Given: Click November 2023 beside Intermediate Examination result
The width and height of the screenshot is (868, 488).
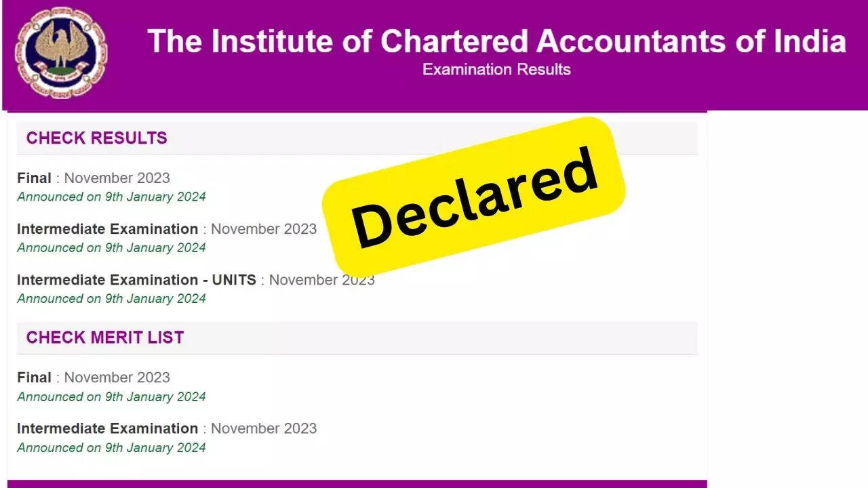Looking at the screenshot, I should click(x=264, y=229).
